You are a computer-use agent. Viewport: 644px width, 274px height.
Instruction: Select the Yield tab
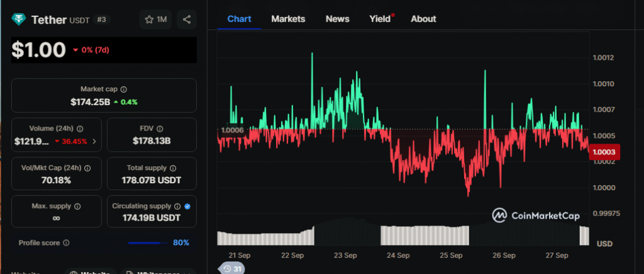click(380, 19)
